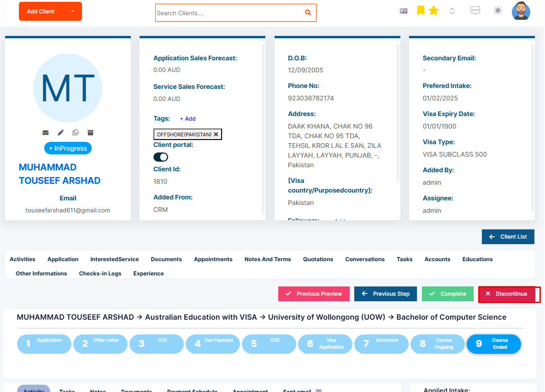Open the notification bell icon
Image resolution: width=545 pixels, height=392 pixels.
click(452, 11)
